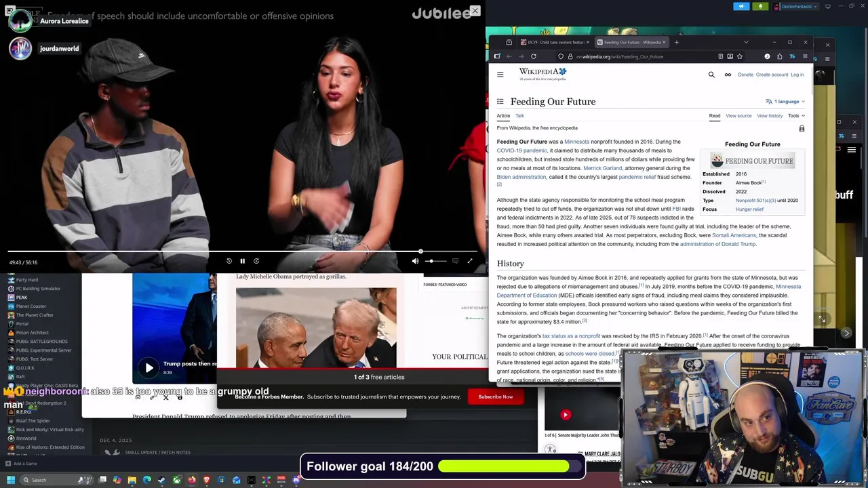Open the Merrick Garland link
Image resolution: width=868 pixels, height=488 pixels.
(x=602, y=168)
